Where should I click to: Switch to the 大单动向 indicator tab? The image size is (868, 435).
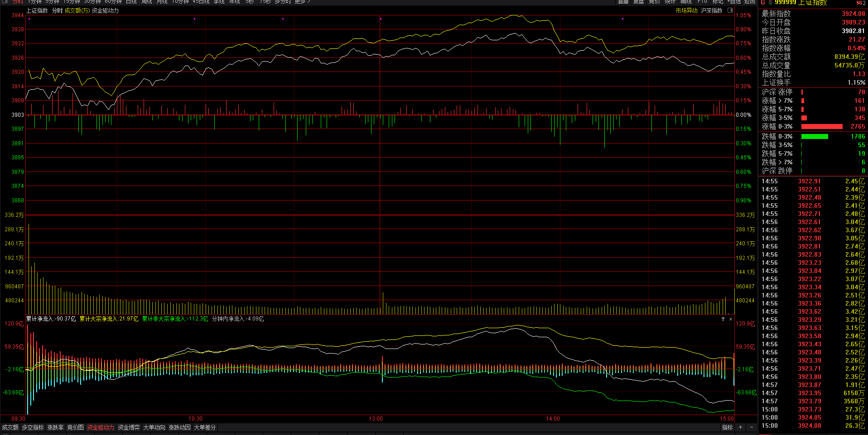point(154,427)
